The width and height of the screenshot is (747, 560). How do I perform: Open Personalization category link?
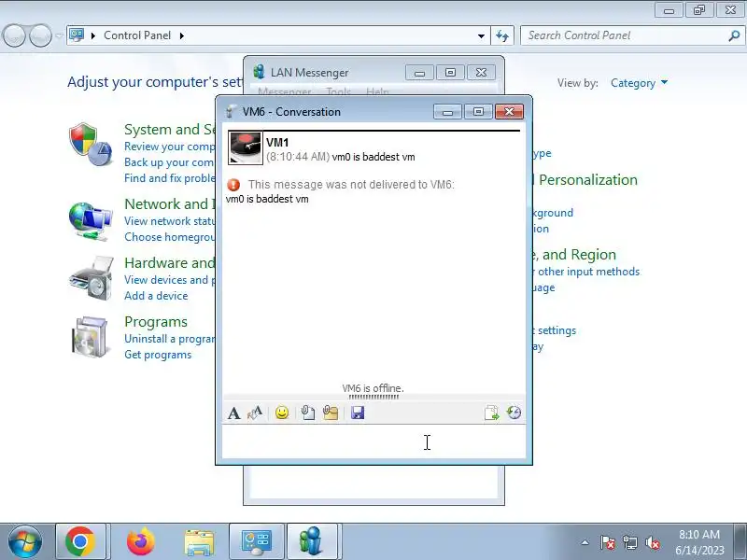click(x=585, y=180)
